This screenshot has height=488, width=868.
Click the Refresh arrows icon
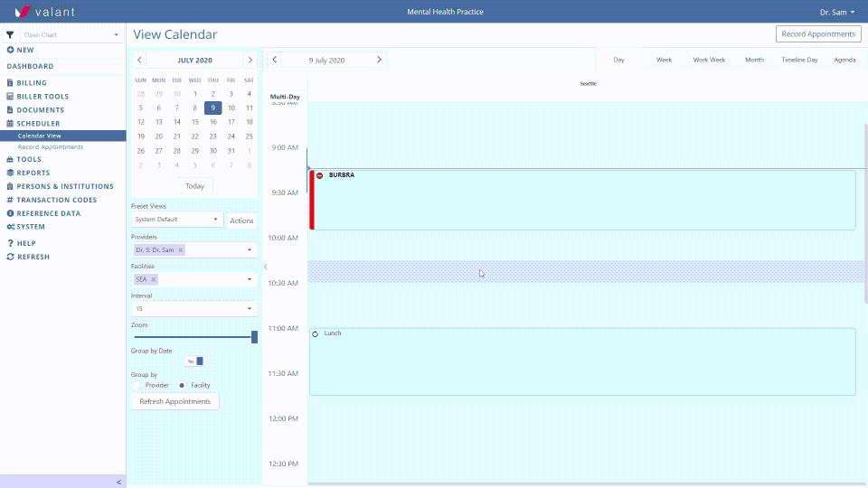coord(10,257)
